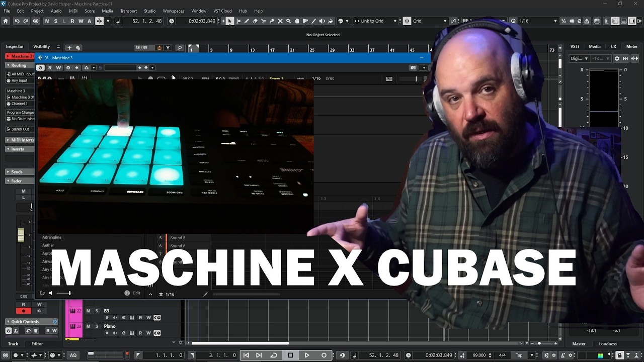644x362 pixels.
Task: Click the Mute button on B3 track
Action: click(89, 311)
